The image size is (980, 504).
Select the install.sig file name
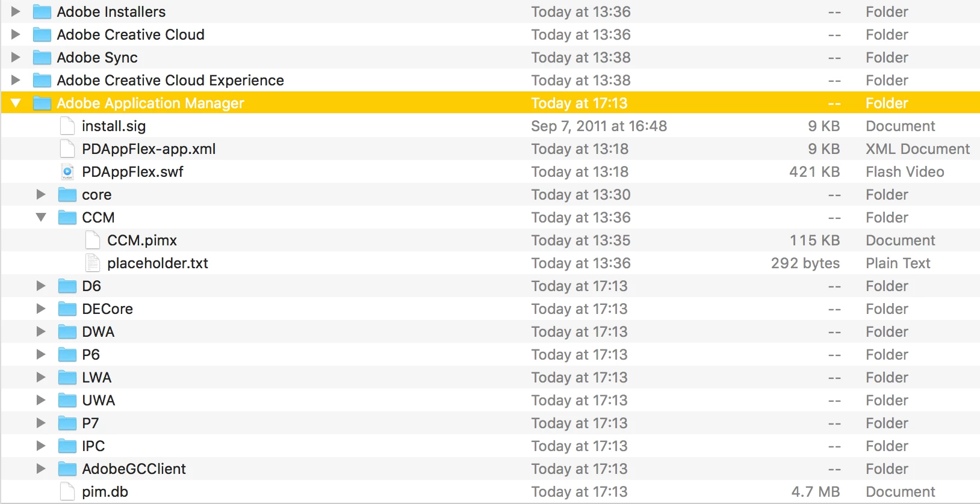[114, 126]
